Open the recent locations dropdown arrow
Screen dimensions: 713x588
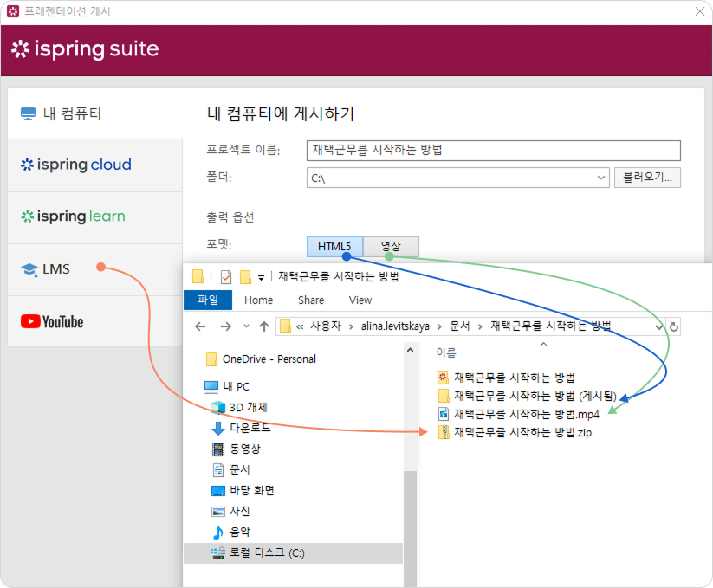point(246,326)
